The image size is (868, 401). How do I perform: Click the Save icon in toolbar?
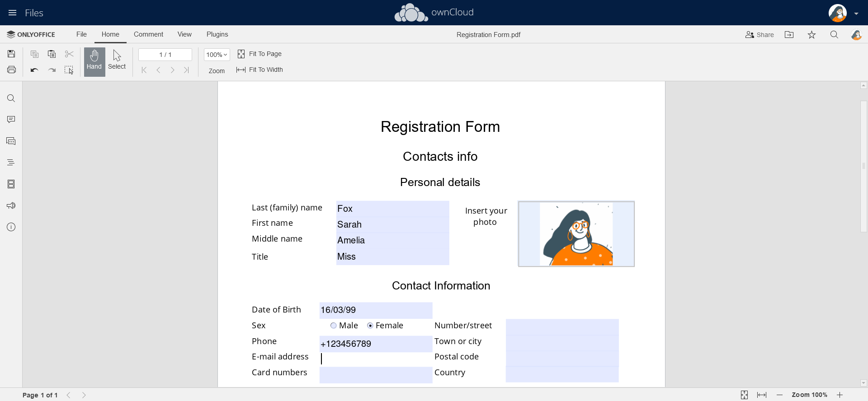11,54
